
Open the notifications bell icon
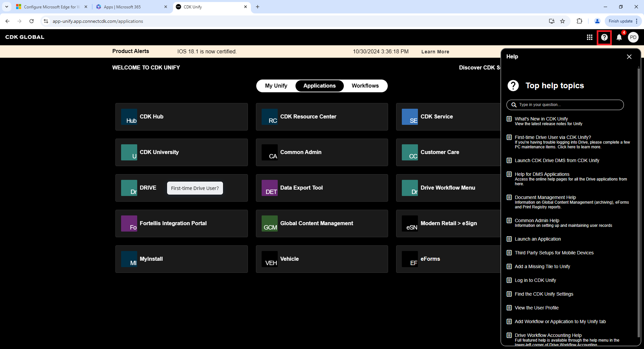[619, 37]
